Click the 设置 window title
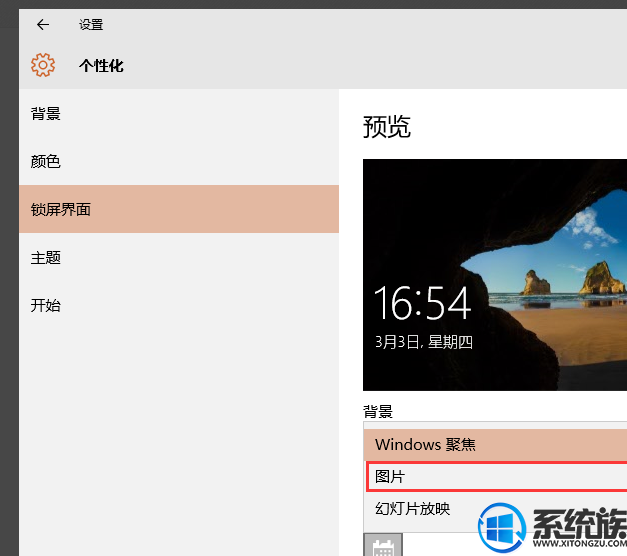Image resolution: width=627 pixels, height=556 pixels. [91, 25]
